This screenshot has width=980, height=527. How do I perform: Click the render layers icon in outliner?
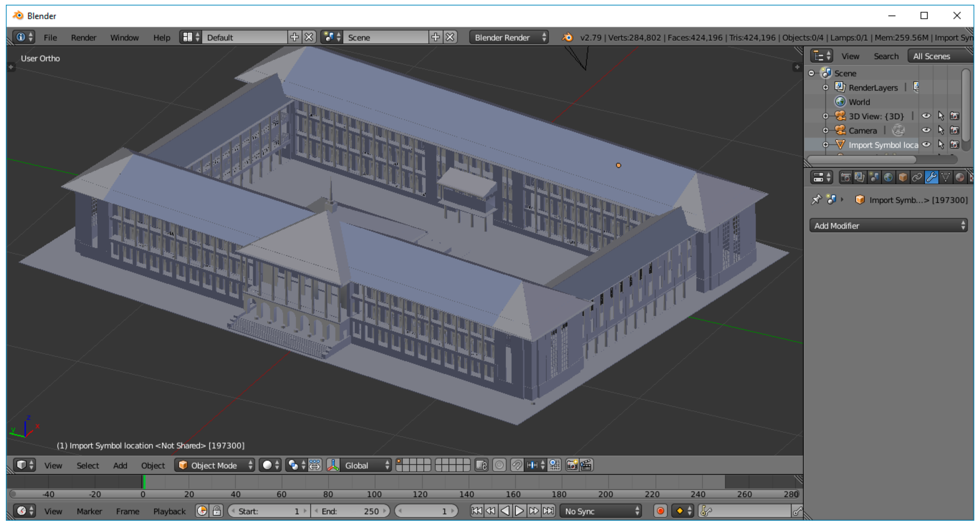coord(839,87)
